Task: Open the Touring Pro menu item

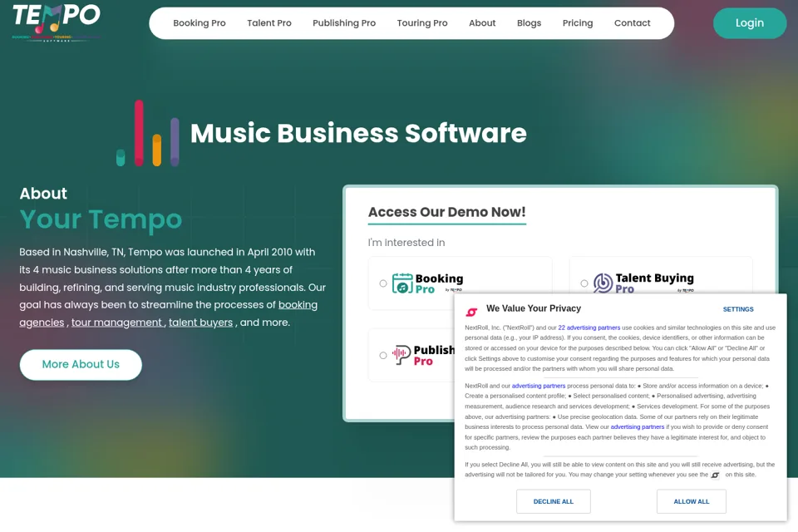Action: 422,23
